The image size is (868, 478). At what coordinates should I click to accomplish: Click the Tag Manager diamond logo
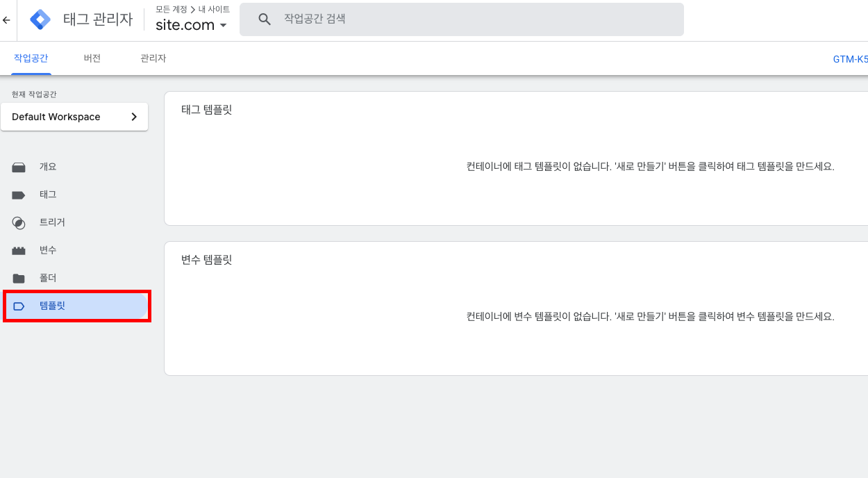click(x=40, y=19)
